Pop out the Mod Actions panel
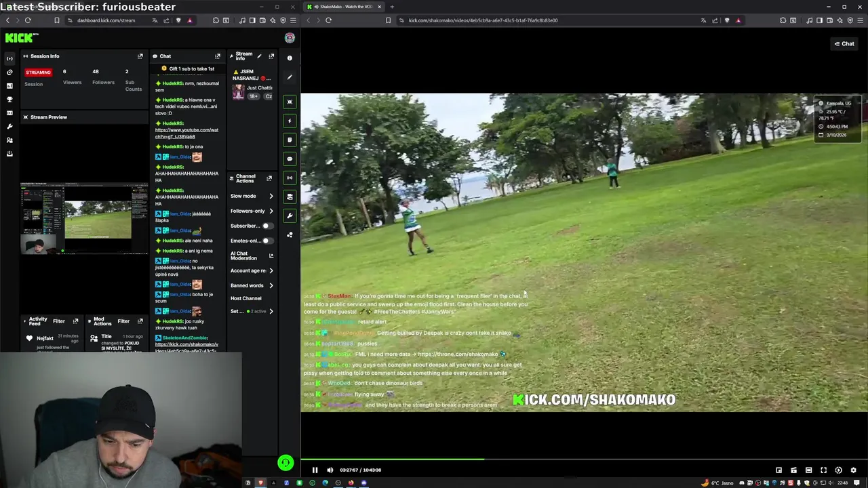868x488 pixels. point(140,321)
